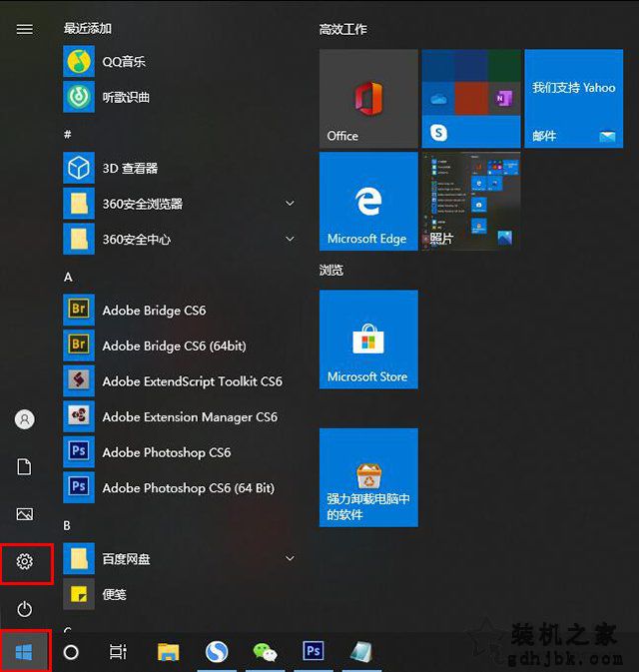Launch Adobe Photoshop CS6 (64 Bit)
The height and width of the screenshot is (672, 639).
(x=179, y=487)
